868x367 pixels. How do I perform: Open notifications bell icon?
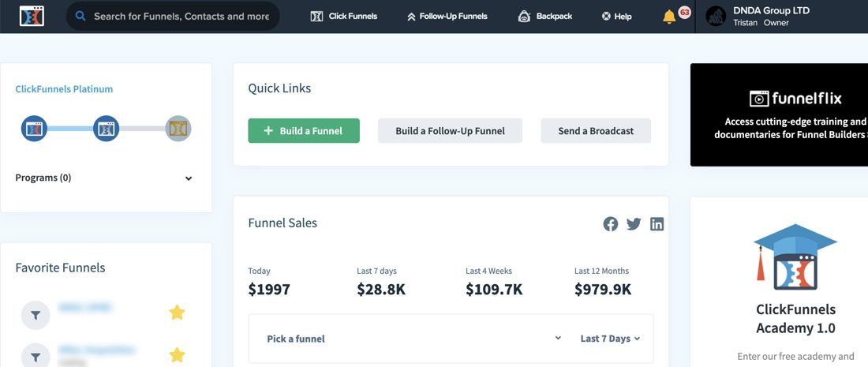point(668,17)
